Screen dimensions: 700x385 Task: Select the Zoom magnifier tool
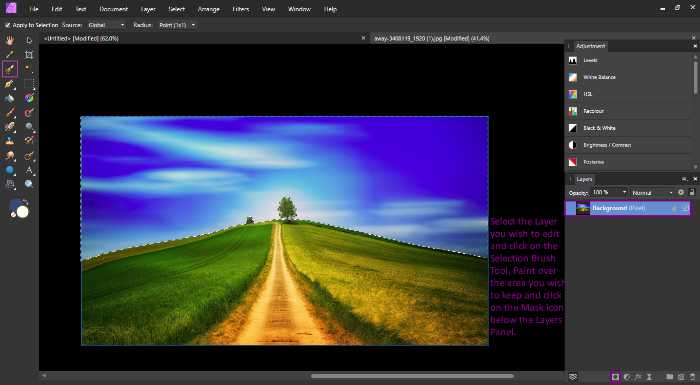pos(29,184)
